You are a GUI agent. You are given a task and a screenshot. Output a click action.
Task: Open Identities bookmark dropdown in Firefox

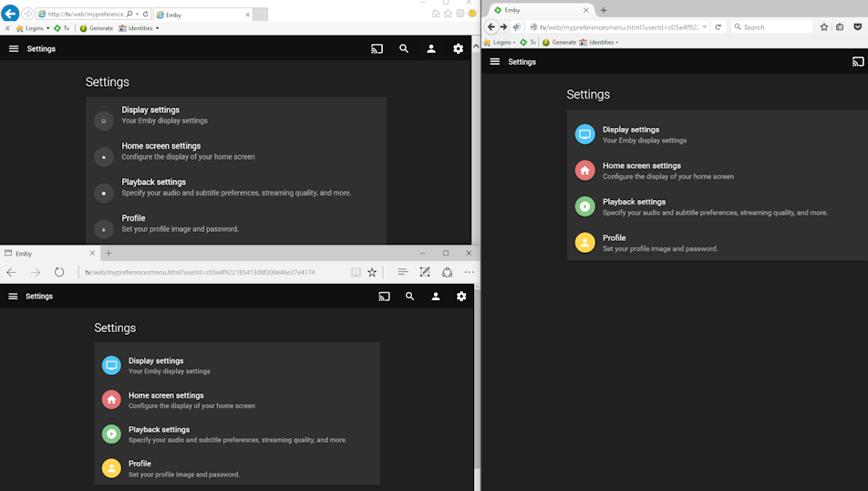[598, 42]
